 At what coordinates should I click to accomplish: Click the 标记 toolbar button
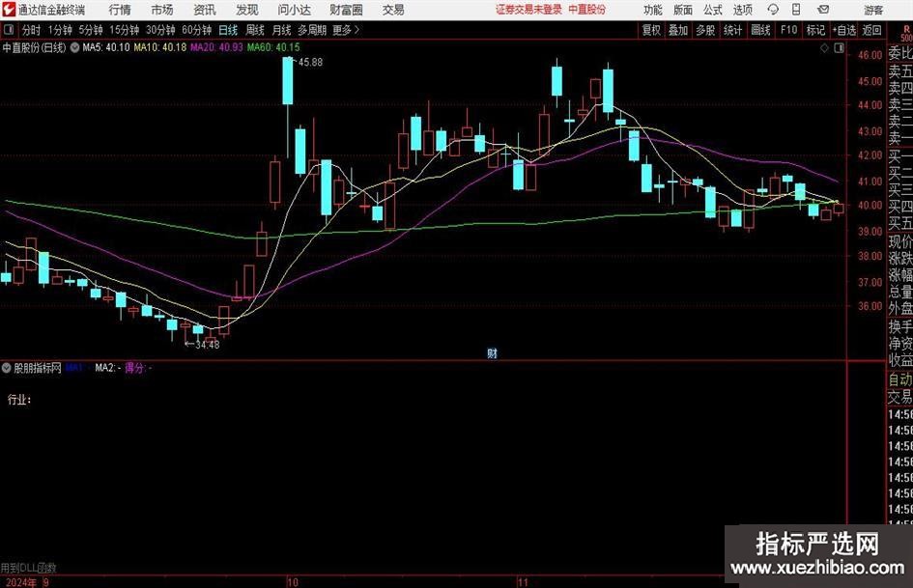[x=815, y=30]
